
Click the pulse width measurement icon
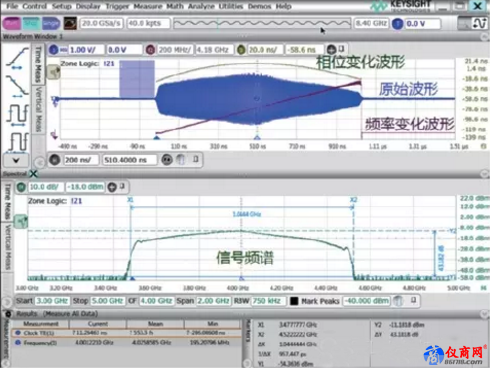pyautogui.click(x=17, y=142)
